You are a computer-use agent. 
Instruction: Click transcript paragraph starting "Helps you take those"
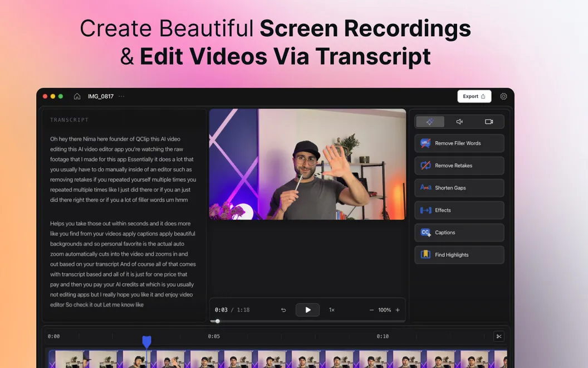[x=123, y=264]
